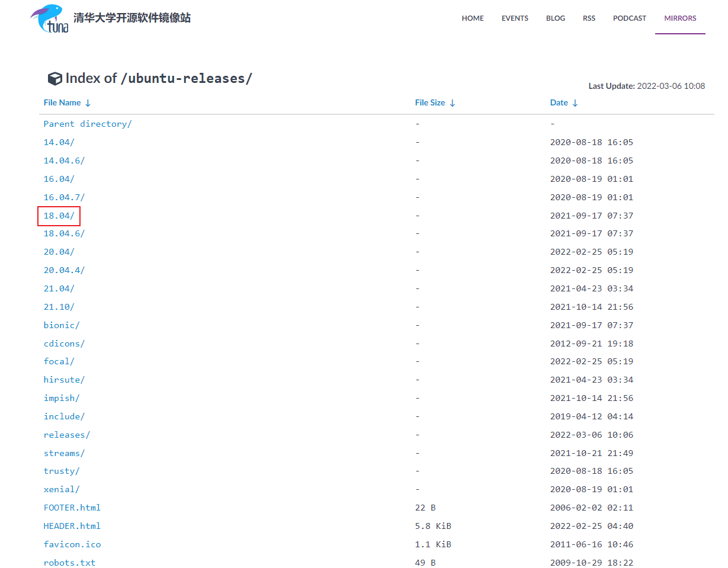Open the FOOTER.html file
Image resolution: width=728 pixels, height=568 pixels.
(x=72, y=508)
